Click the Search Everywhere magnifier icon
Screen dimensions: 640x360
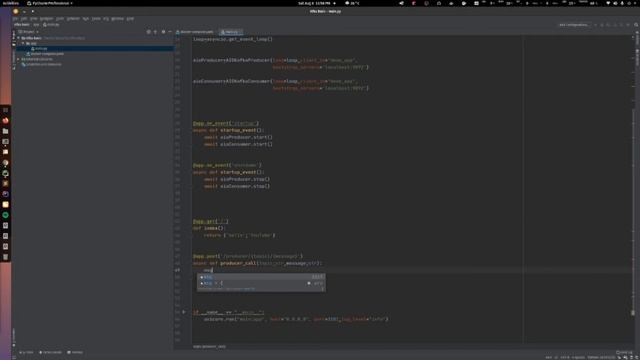(x=636, y=25)
